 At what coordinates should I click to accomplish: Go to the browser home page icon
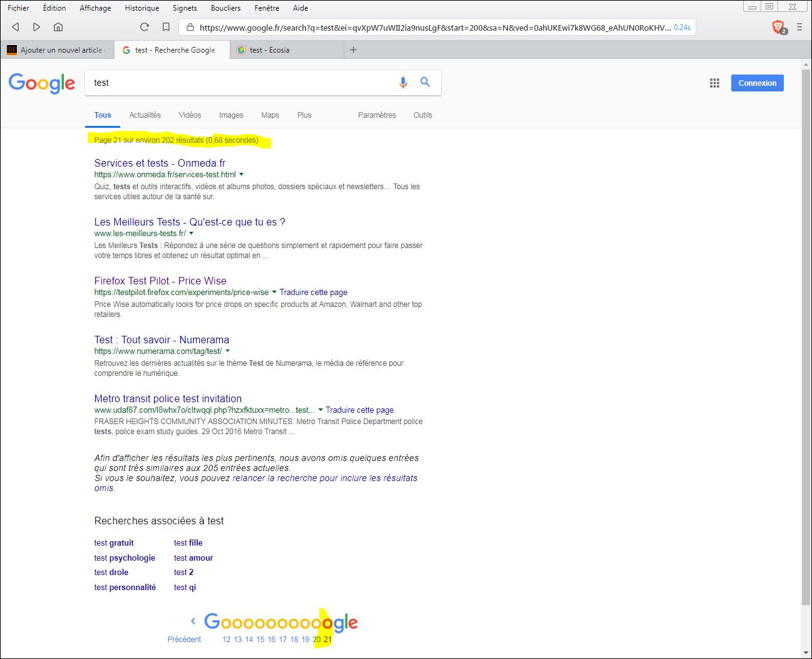(58, 27)
